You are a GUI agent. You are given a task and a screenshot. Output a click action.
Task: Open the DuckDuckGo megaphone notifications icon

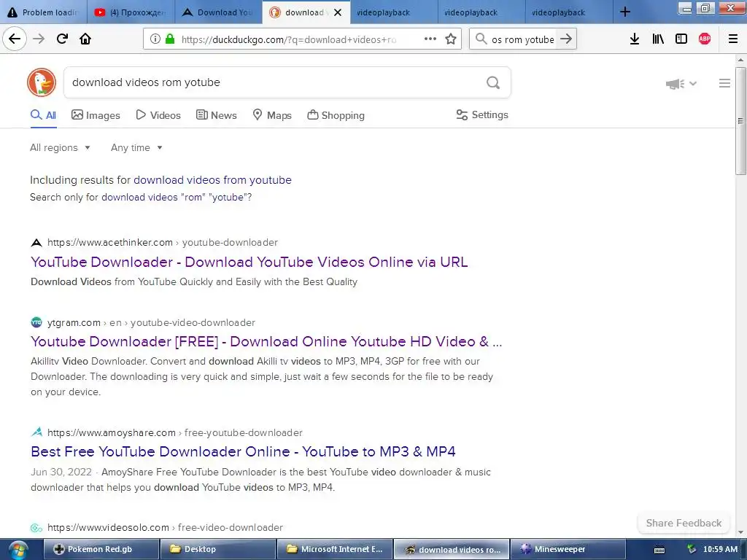[x=675, y=84]
